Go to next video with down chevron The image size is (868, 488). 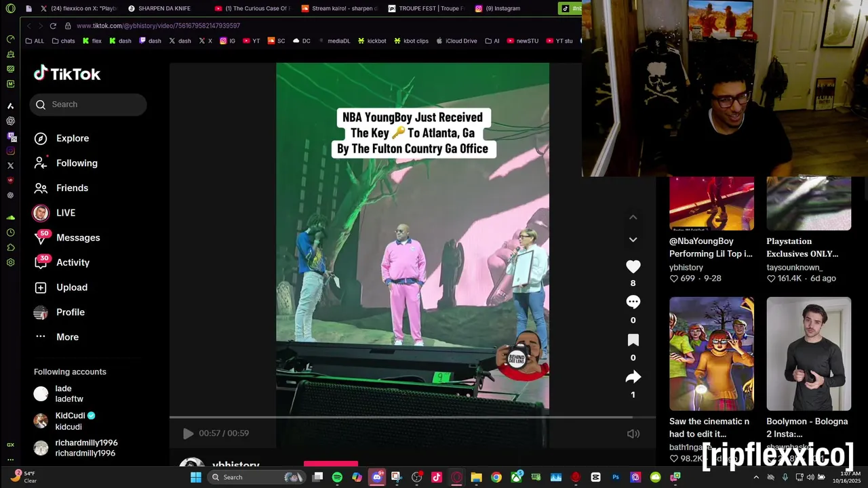(x=633, y=239)
